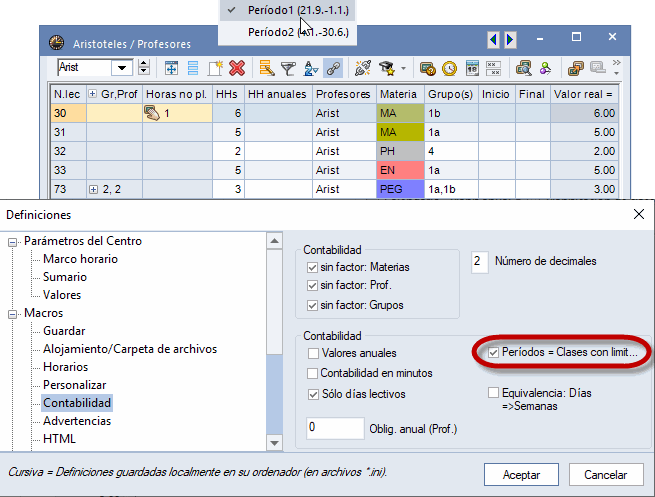
Task: Click the orange rows with pencil toolbar icon
Action: [267, 68]
